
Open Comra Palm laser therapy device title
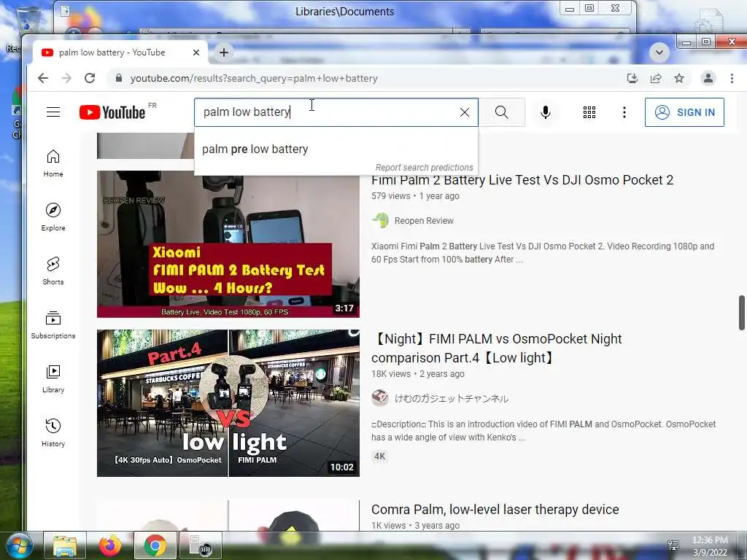pos(495,510)
